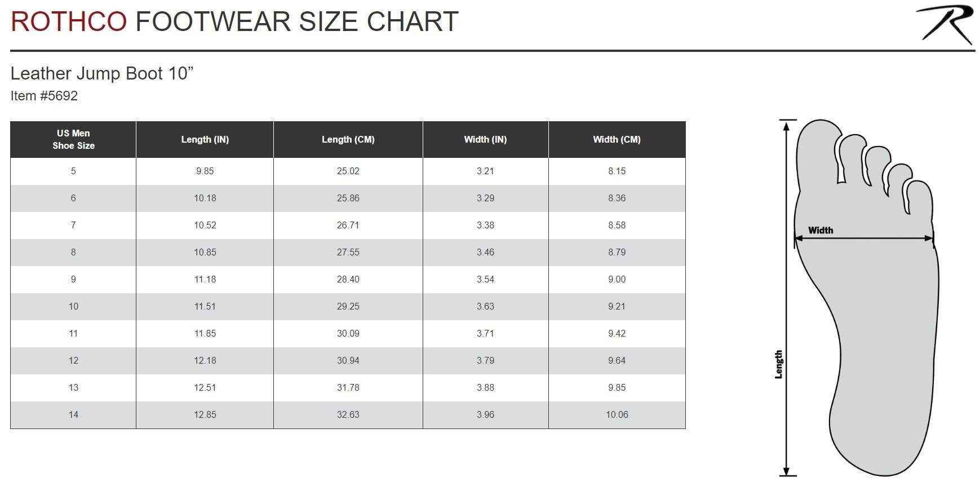Screen dimensions: 980x486
Task: Click shoe size 5 in first column
Action: (x=73, y=171)
